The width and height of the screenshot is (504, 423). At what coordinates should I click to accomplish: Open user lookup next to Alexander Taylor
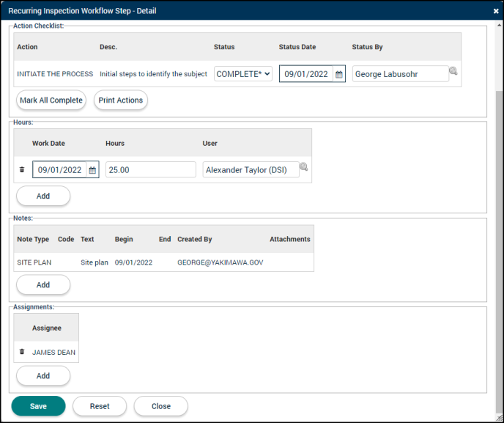(303, 166)
